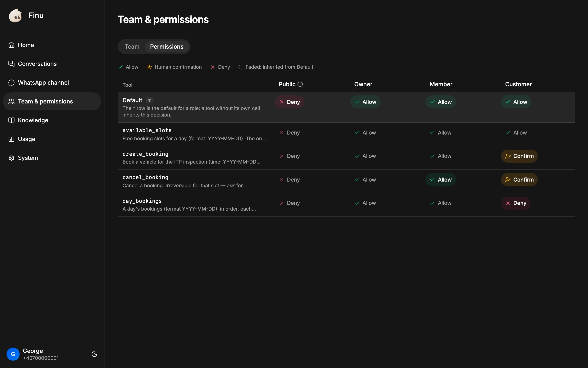The image size is (588, 368).
Task: Click the Member column header
Action: pyautogui.click(x=441, y=84)
